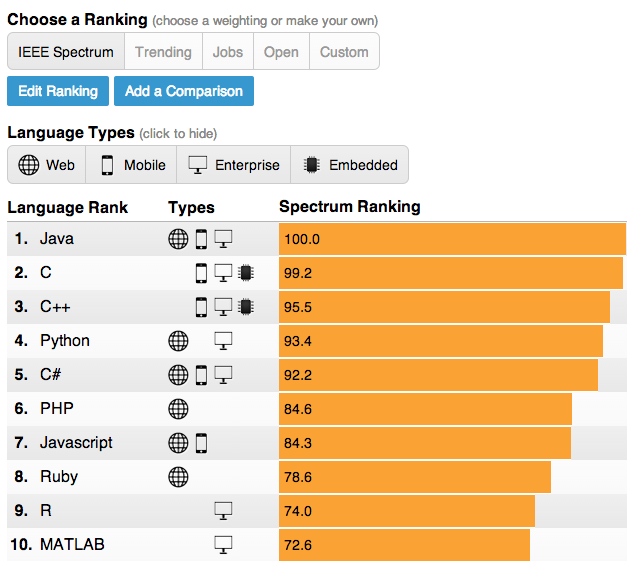Image resolution: width=635 pixels, height=561 pixels.
Task: Click the web globe icon in Python row
Action: [x=178, y=341]
